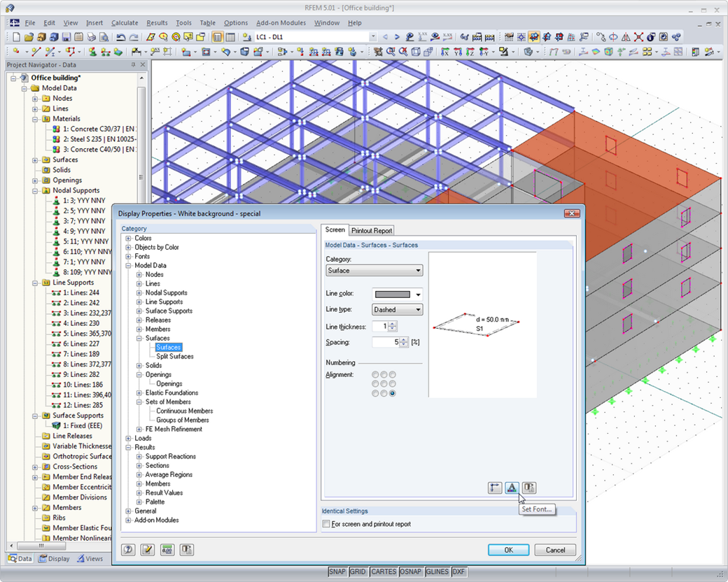Switch to the Display navigator tab
728x582 pixels.
(x=55, y=559)
